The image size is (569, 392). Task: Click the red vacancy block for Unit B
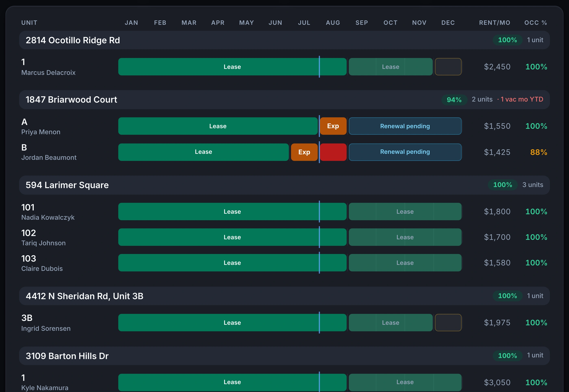pos(333,152)
